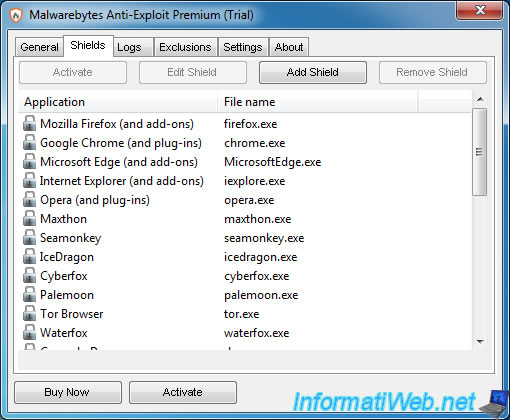The width and height of the screenshot is (510, 420).
Task: Click the Buy Now button
Action: (x=68, y=392)
